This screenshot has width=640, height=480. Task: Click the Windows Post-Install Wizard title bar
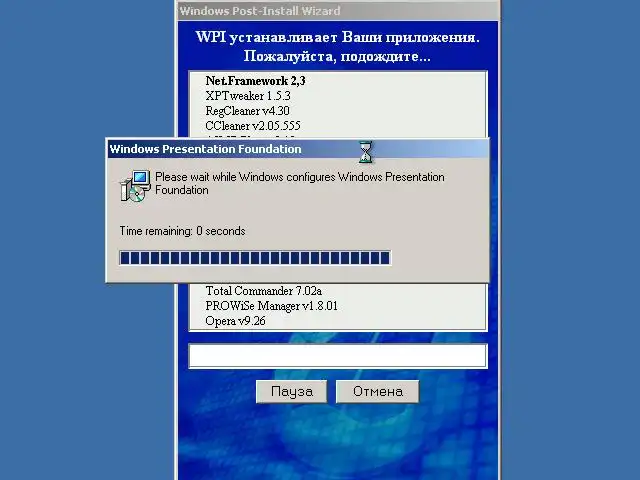338,11
